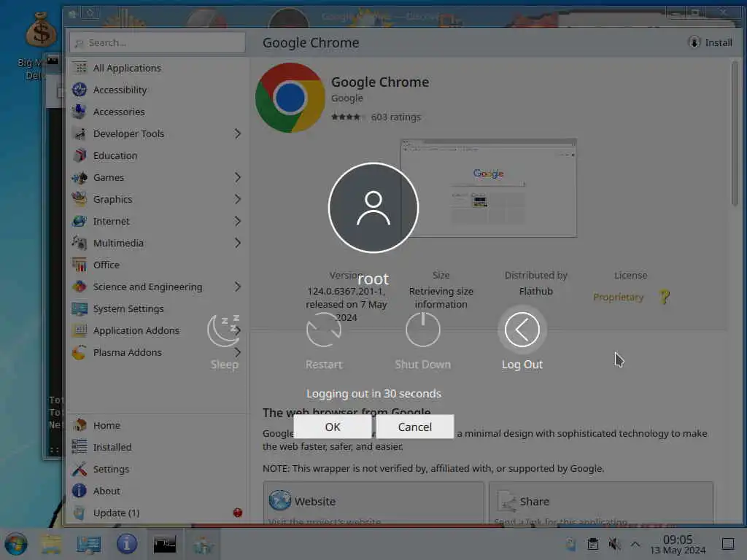Focus the Search field in Discover
Screen dimensions: 747x560
pyautogui.click(x=158, y=43)
